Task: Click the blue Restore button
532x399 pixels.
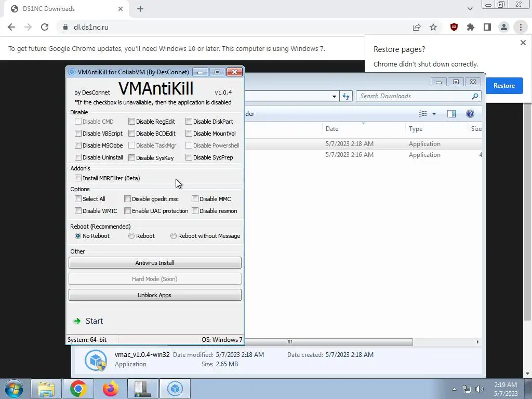Action: click(x=504, y=86)
